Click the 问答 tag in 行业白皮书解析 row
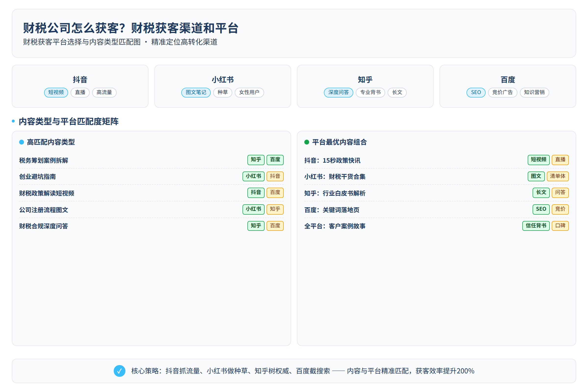 560,193
